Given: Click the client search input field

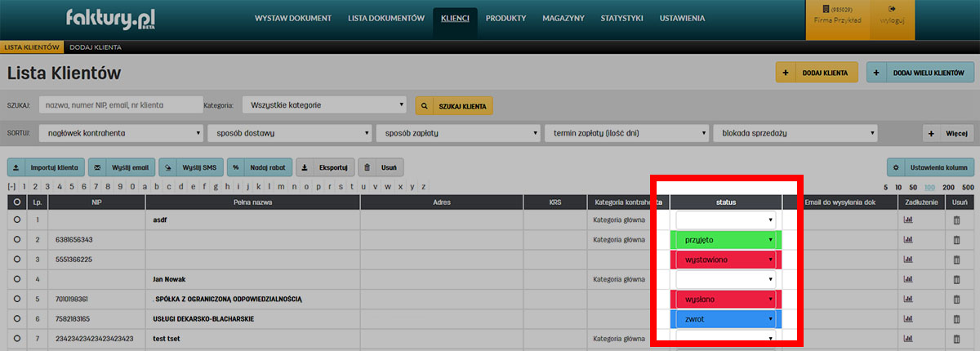Looking at the screenshot, I should point(120,105).
